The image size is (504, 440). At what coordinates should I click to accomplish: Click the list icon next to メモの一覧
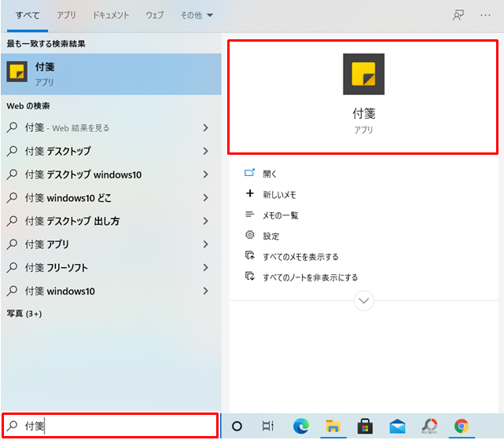pyautogui.click(x=250, y=214)
